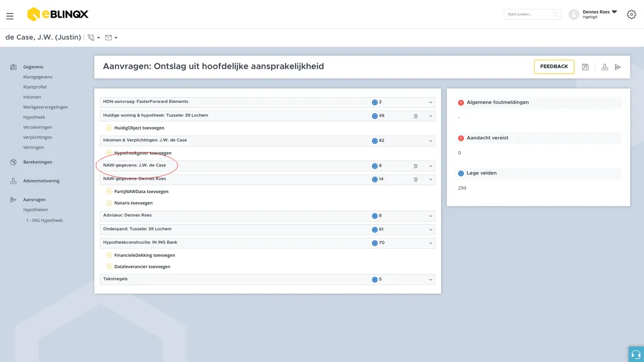Screen dimensions: 644x362
Task: Delete NAW-gegevens: J.W. de Case entry
Action: [416, 166]
